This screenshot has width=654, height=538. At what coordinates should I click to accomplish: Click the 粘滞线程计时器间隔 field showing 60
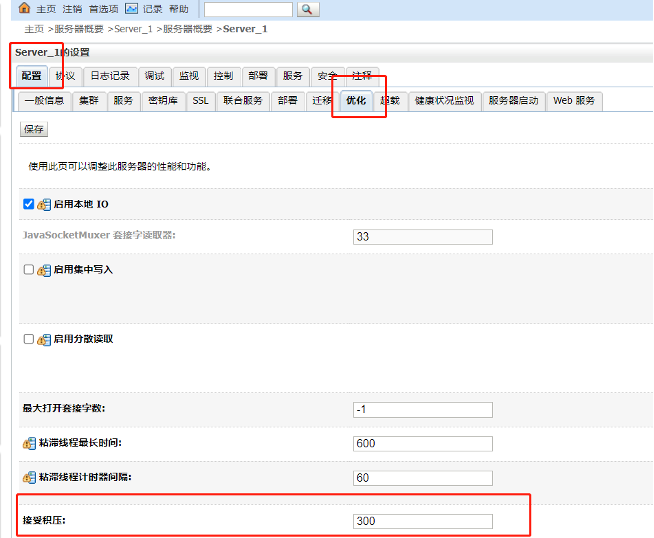coord(423,478)
